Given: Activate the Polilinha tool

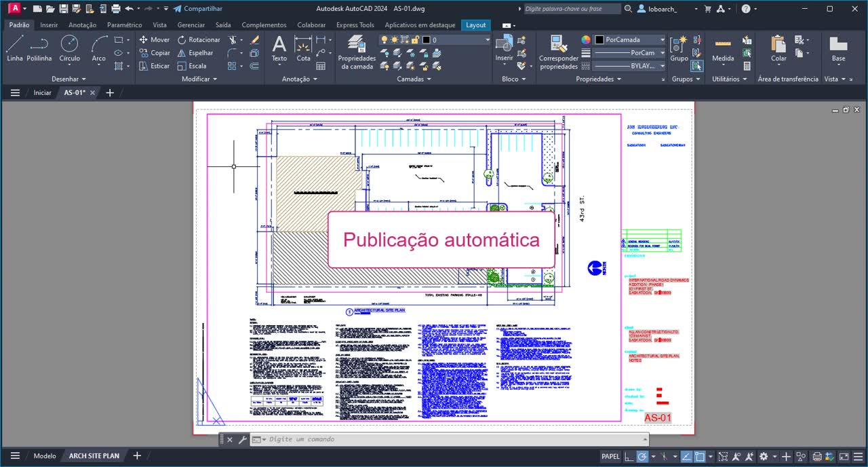Looking at the screenshot, I should coord(39,51).
